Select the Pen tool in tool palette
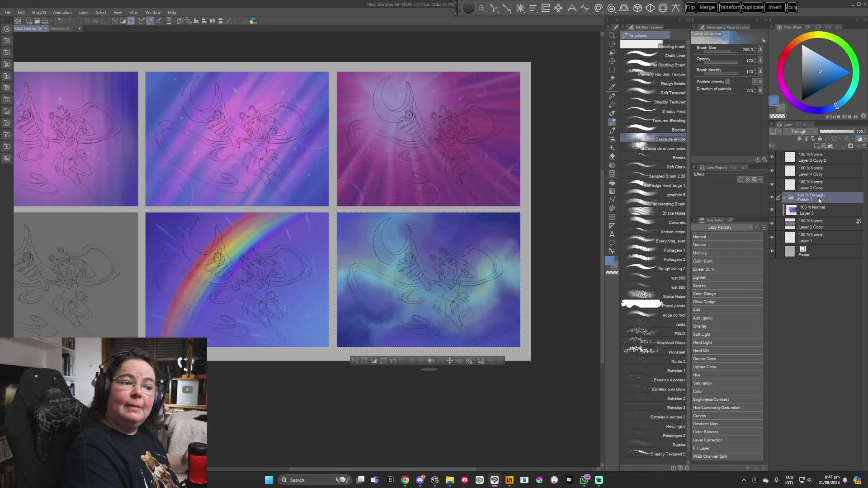This screenshot has width=868, height=488. 612,96
